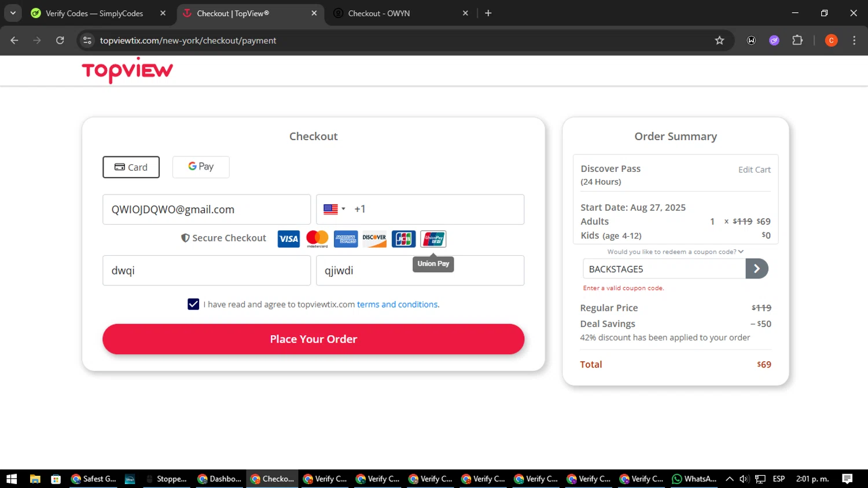
Task: Click the ESP language indicator
Action: point(779,479)
